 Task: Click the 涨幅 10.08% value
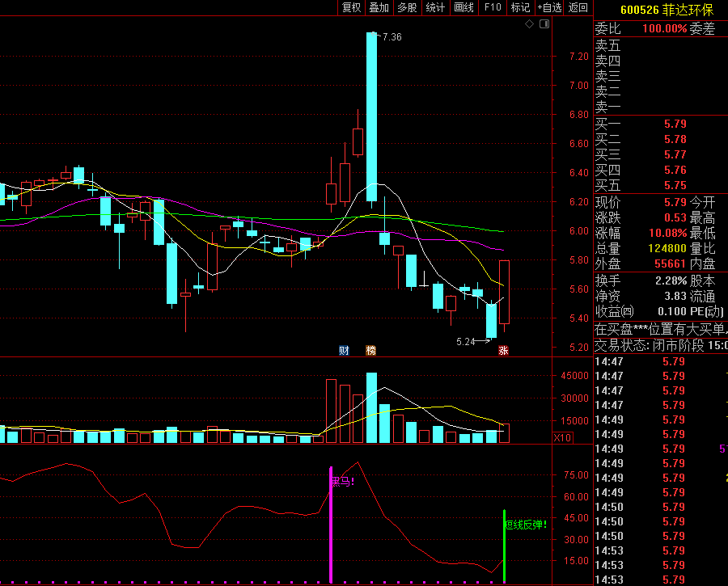click(x=667, y=233)
